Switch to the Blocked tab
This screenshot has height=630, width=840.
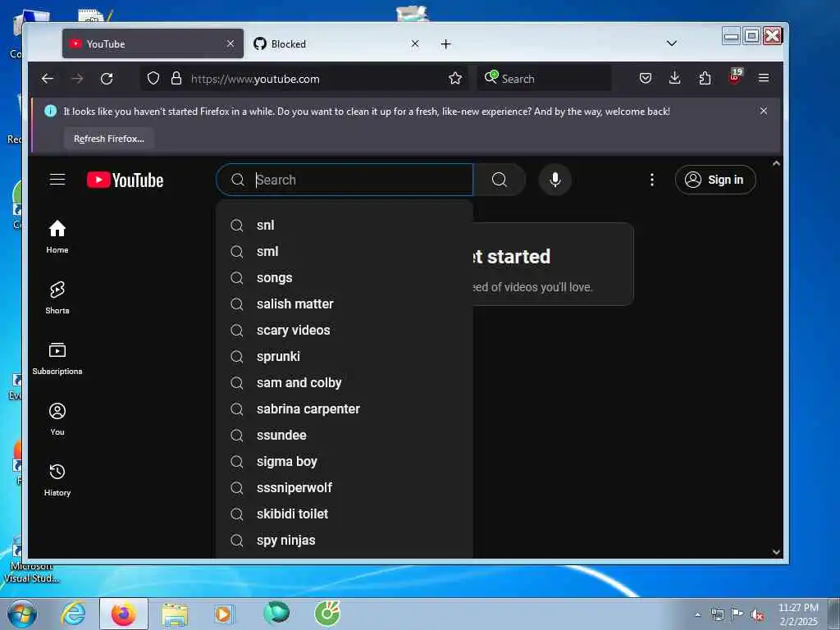coord(337,43)
